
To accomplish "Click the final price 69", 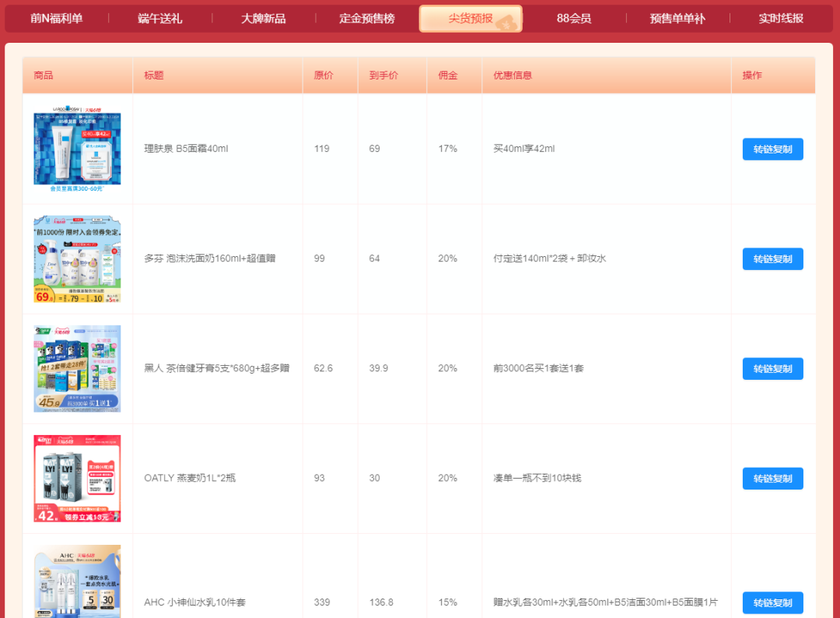I will [x=374, y=149].
